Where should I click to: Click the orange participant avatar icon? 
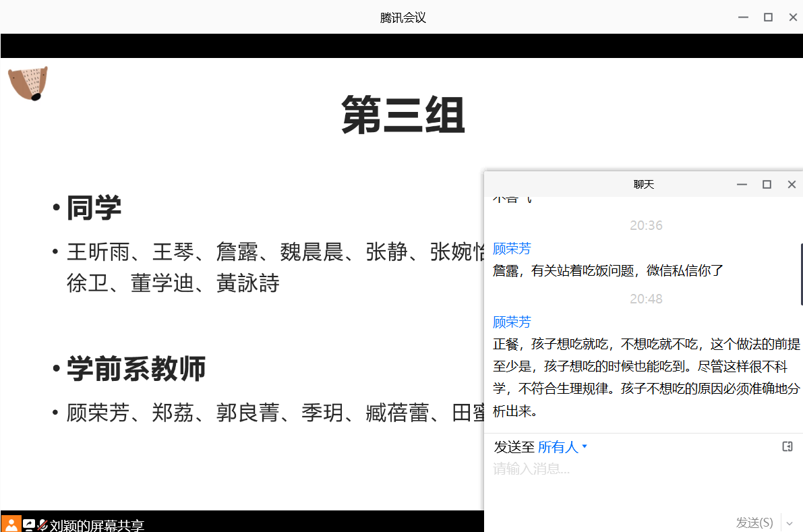tap(11, 524)
